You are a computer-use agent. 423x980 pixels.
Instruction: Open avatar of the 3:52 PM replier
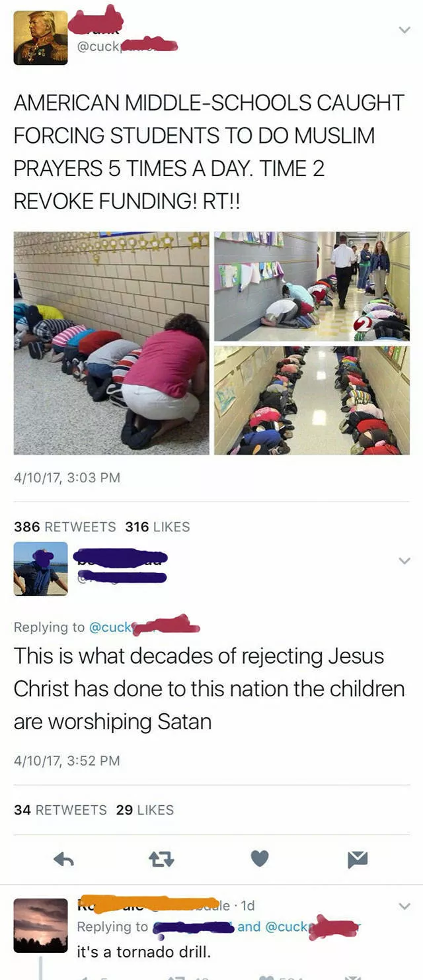40,569
